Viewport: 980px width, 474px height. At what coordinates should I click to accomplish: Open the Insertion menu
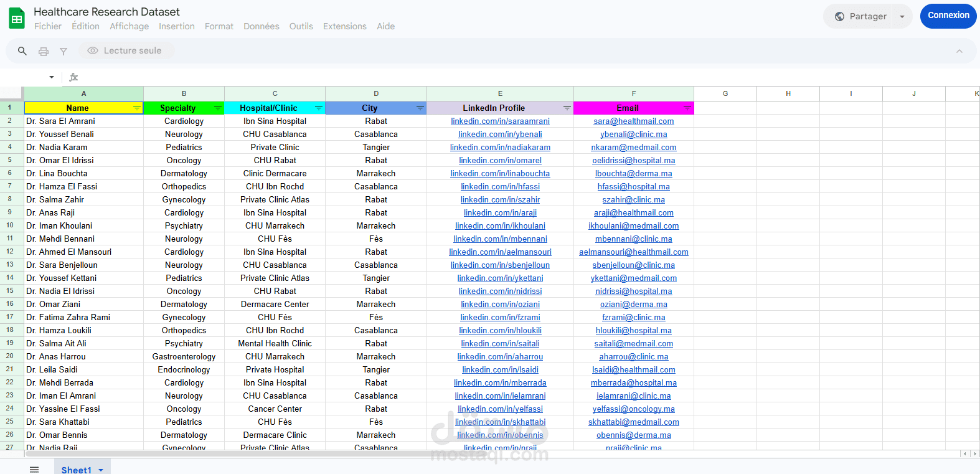[x=176, y=27]
